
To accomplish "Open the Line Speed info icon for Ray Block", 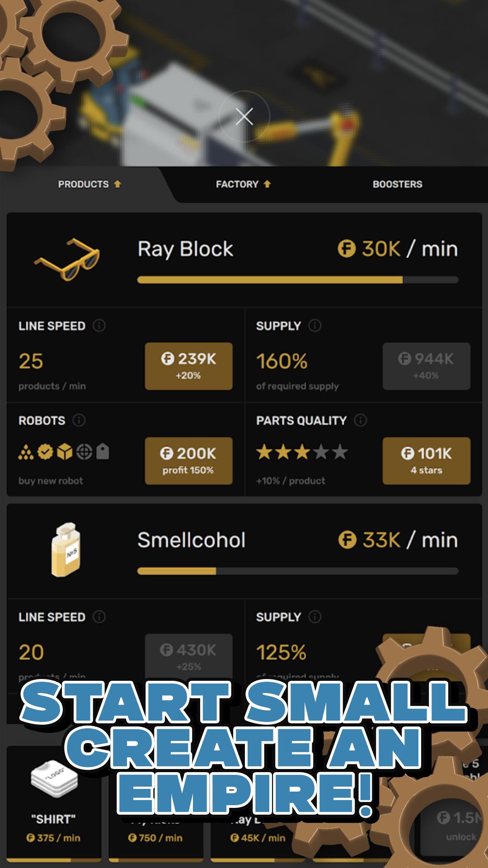I will 99,325.
